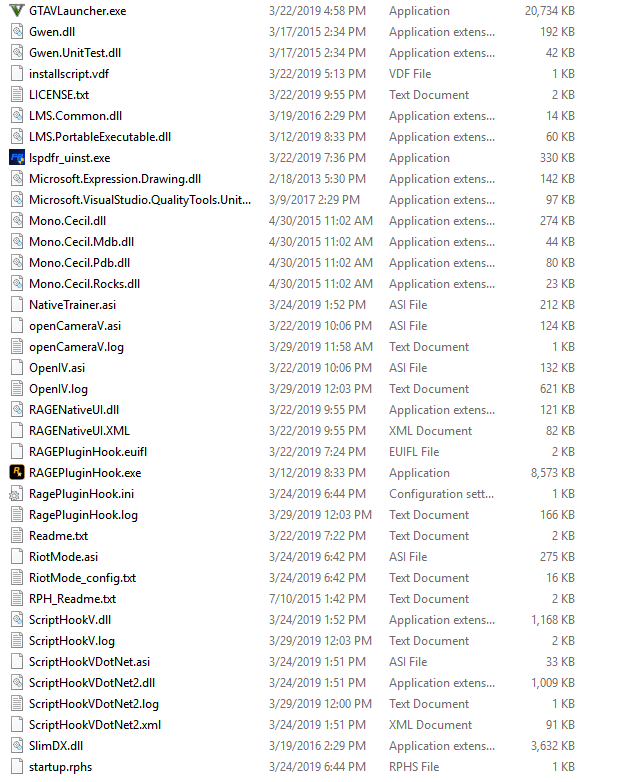
Task: Click the Gwen.dll file icon
Action: pyautogui.click(x=17, y=31)
